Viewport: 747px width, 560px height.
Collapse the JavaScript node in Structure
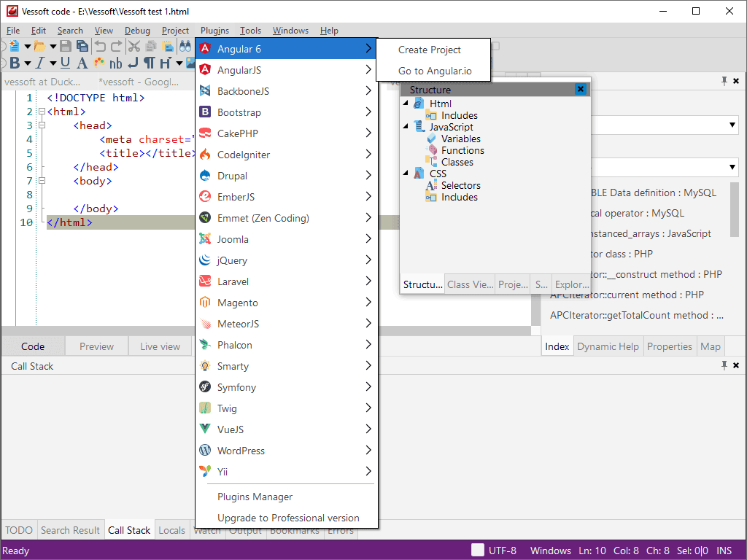click(x=406, y=126)
